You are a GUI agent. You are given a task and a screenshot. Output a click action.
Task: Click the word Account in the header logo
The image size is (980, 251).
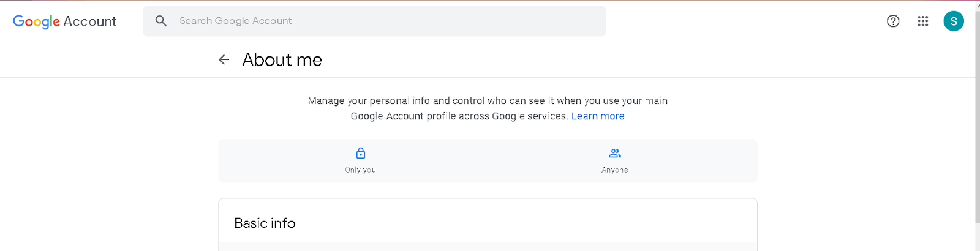pyautogui.click(x=90, y=21)
